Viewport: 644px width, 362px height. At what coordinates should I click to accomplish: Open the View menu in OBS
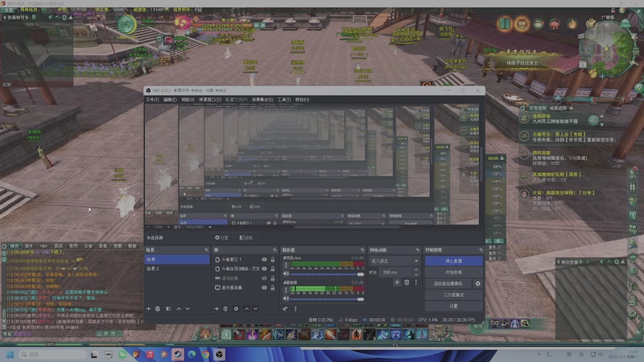click(x=188, y=100)
